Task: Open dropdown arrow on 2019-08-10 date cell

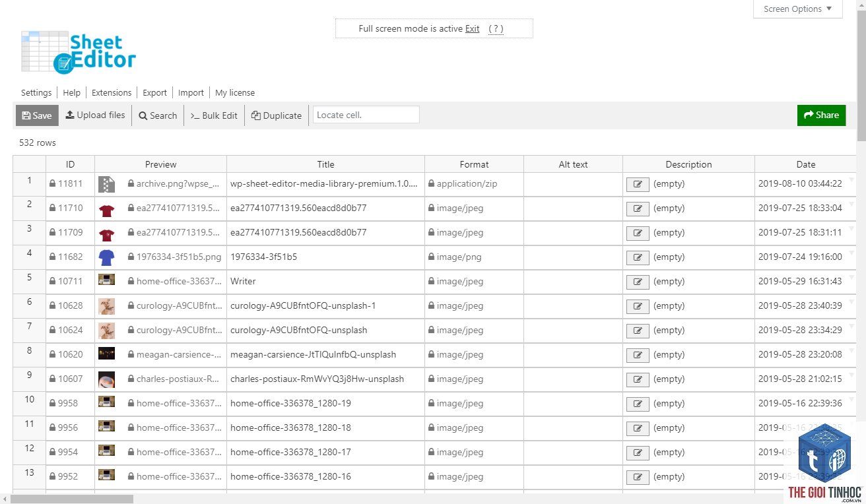Action: click(851, 179)
